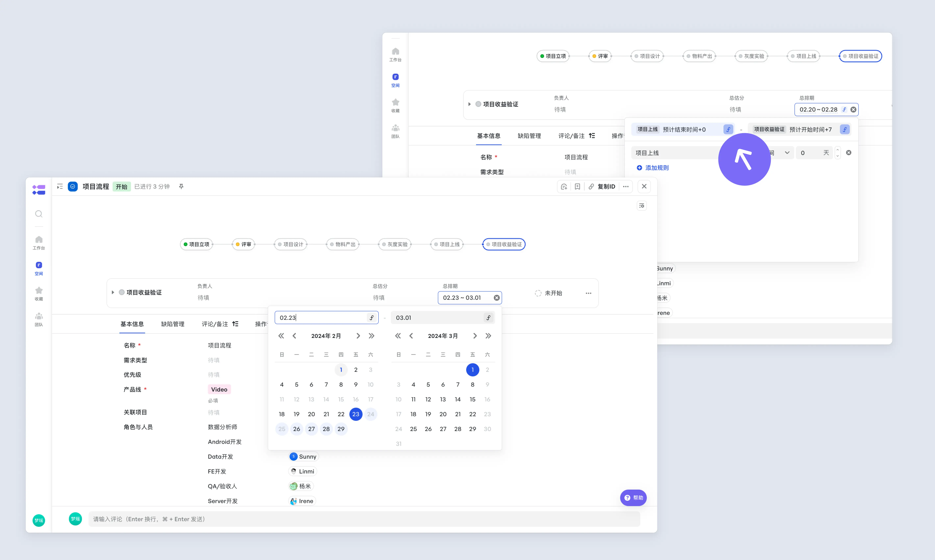Clear the 02.23 ~ 03.01 schedule value
The height and width of the screenshot is (560, 935).
click(497, 298)
